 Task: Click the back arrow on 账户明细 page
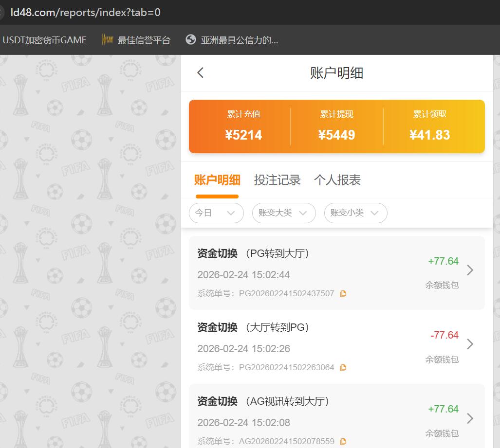pos(200,72)
